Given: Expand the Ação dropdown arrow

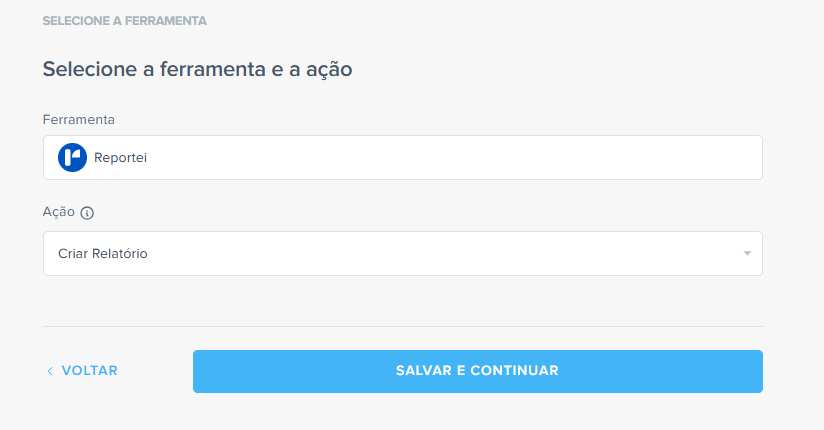Looking at the screenshot, I should (746, 254).
